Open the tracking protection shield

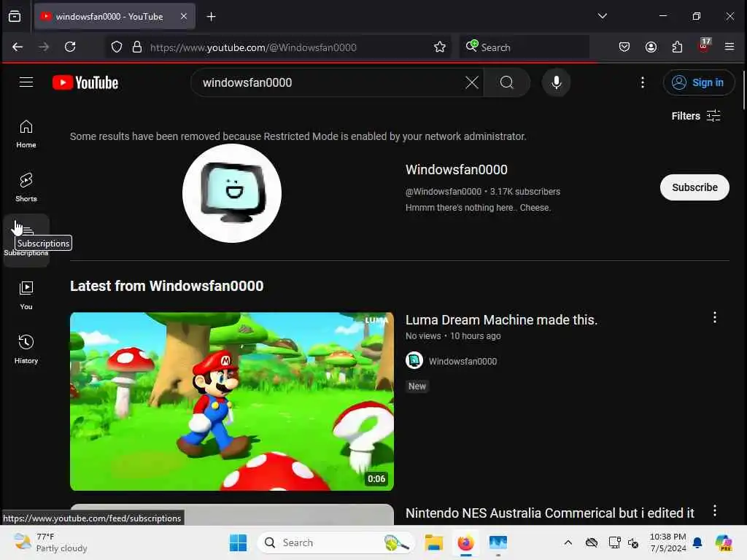point(117,47)
